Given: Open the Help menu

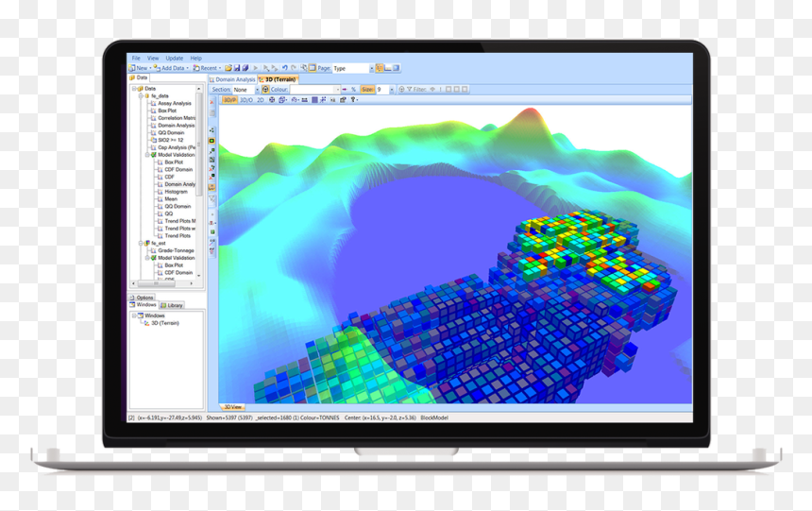Looking at the screenshot, I should [195, 58].
